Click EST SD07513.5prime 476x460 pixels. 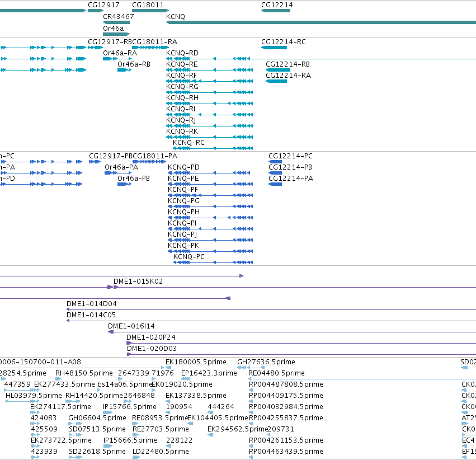[97, 429]
